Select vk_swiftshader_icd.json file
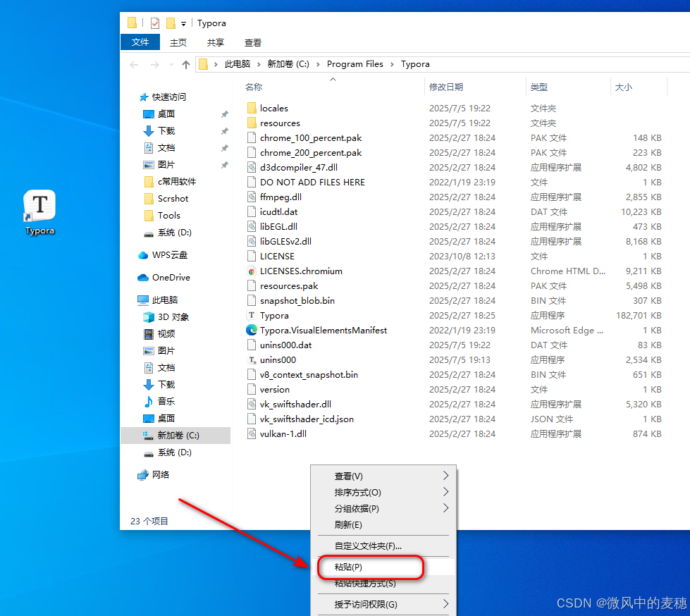Viewport: 690px width, 616px height. coord(300,419)
